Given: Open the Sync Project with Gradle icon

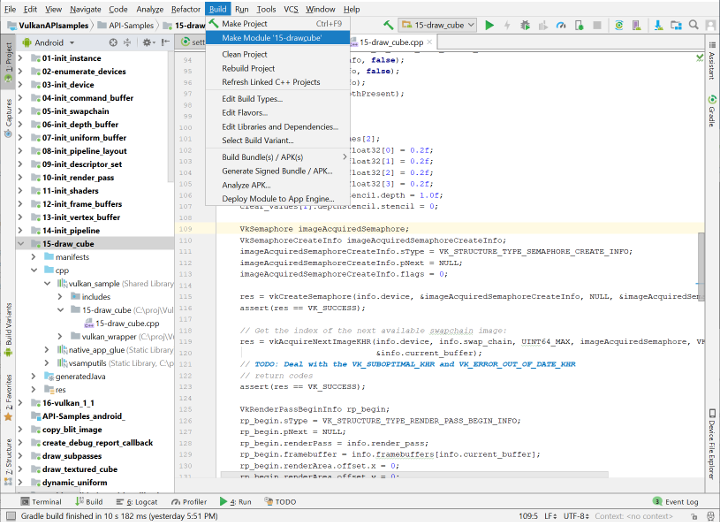Looking at the screenshot, I should coord(618,24).
